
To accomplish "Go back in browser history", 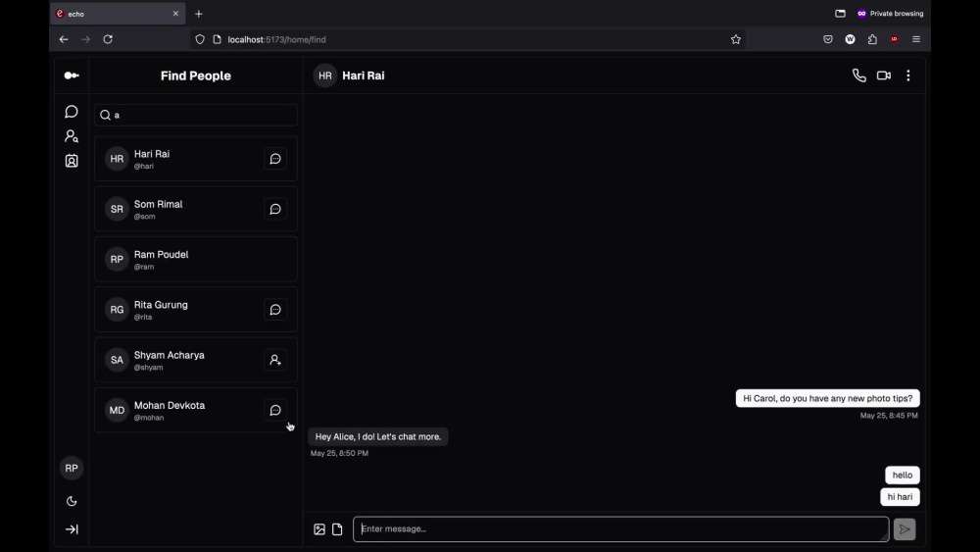I will coord(64,39).
